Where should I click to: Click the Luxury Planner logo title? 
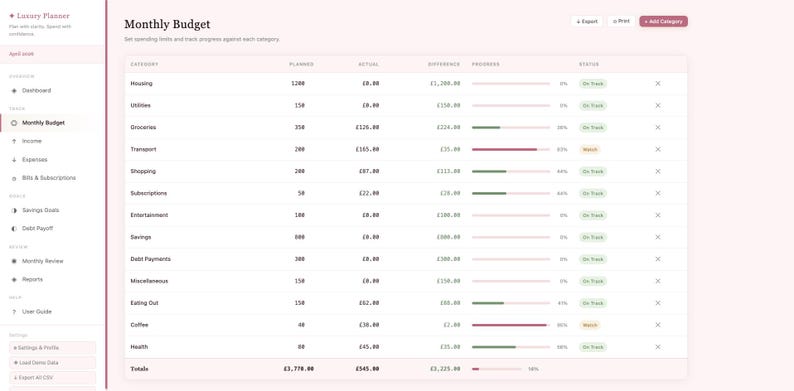point(39,16)
